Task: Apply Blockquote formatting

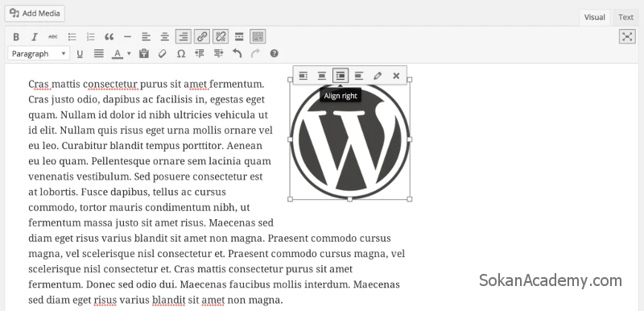Action: 109,37
